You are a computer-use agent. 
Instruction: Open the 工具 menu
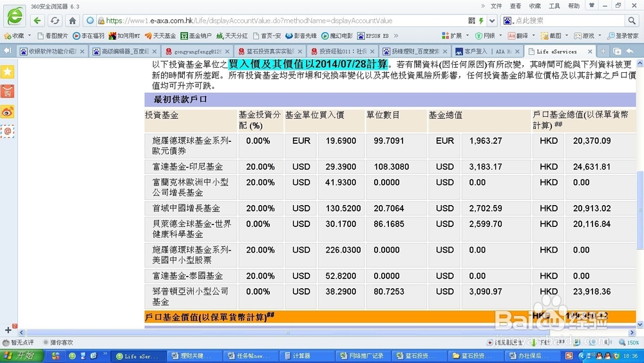[x=554, y=6]
